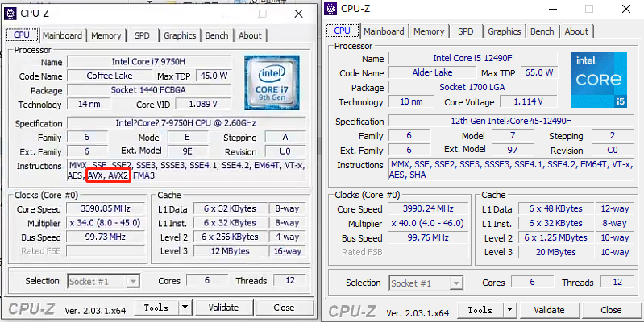Click Alder Lake code name value
The height and width of the screenshot is (322, 644).
433,73
